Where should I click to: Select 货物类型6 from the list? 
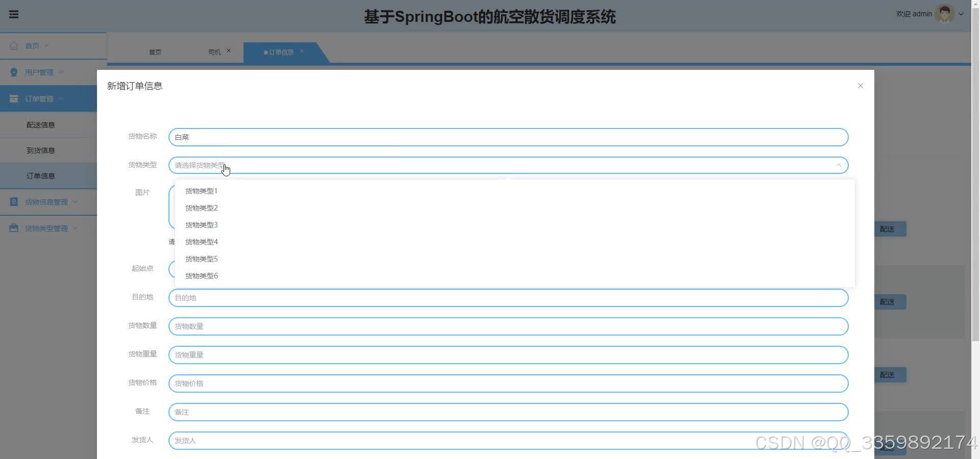pos(514,276)
